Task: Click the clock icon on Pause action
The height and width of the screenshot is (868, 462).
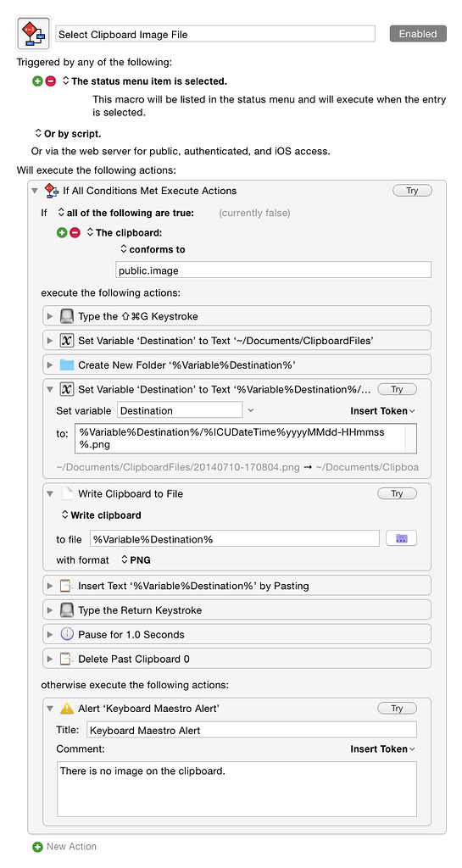Action: pos(66,634)
